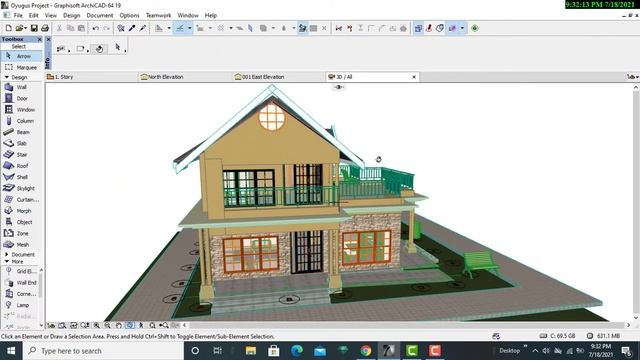Image resolution: width=640 pixels, height=360 pixels.
Task: Toggle the highlighted 3D view mode button
Action: [x=452, y=28]
